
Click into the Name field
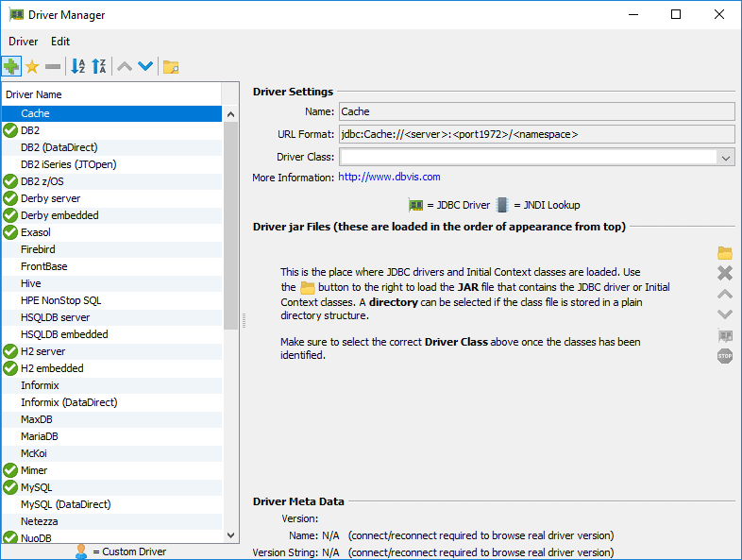pyautogui.click(x=536, y=111)
